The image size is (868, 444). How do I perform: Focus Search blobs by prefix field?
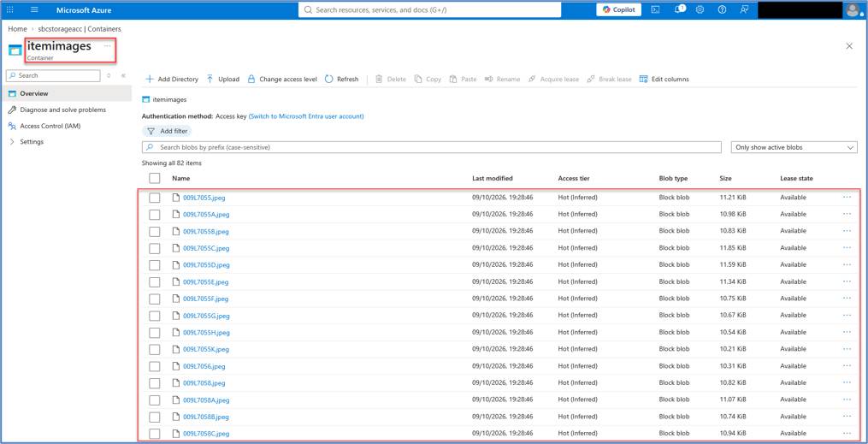[432, 147]
